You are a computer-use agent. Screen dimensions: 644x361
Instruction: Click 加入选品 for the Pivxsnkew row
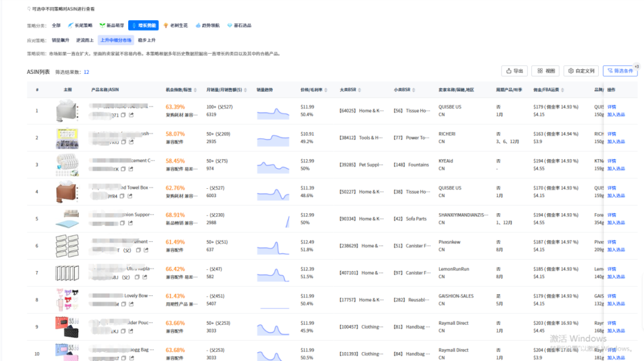coord(616,250)
